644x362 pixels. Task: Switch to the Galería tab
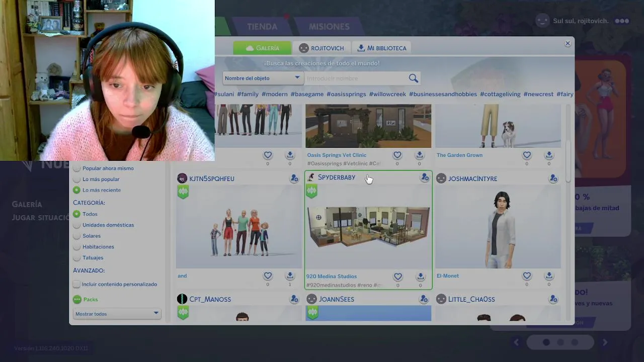pyautogui.click(x=262, y=48)
